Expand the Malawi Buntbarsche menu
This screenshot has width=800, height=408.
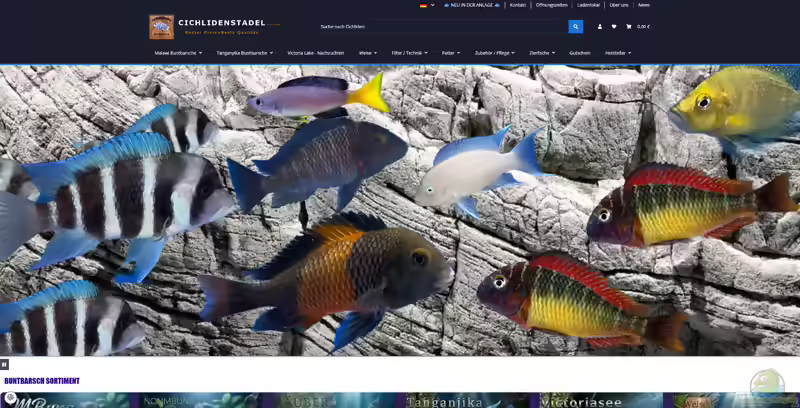point(179,53)
